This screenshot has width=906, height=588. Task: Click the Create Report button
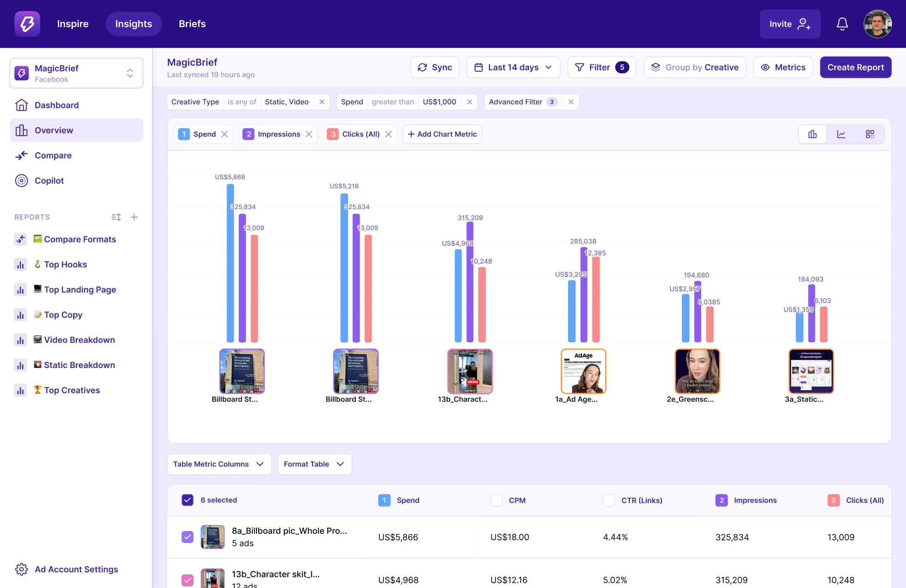pyautogui.click(x=855, y=67)
